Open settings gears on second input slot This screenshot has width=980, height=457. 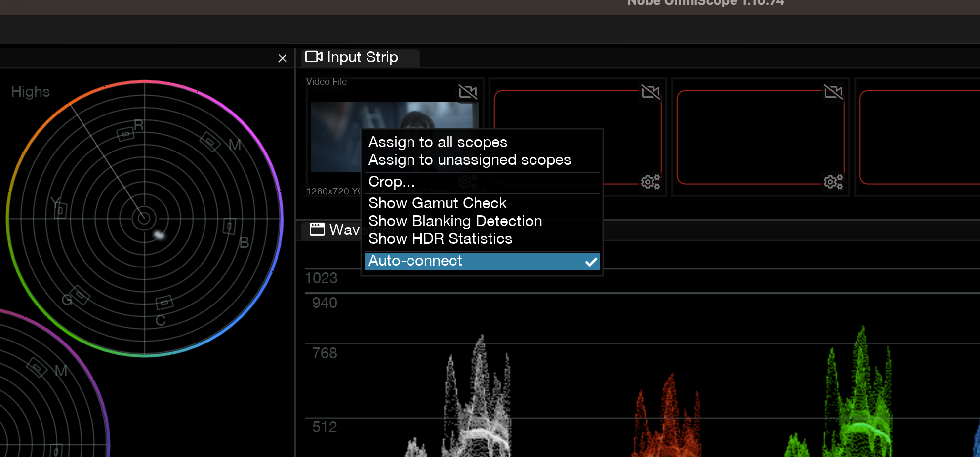click(651, 182)
